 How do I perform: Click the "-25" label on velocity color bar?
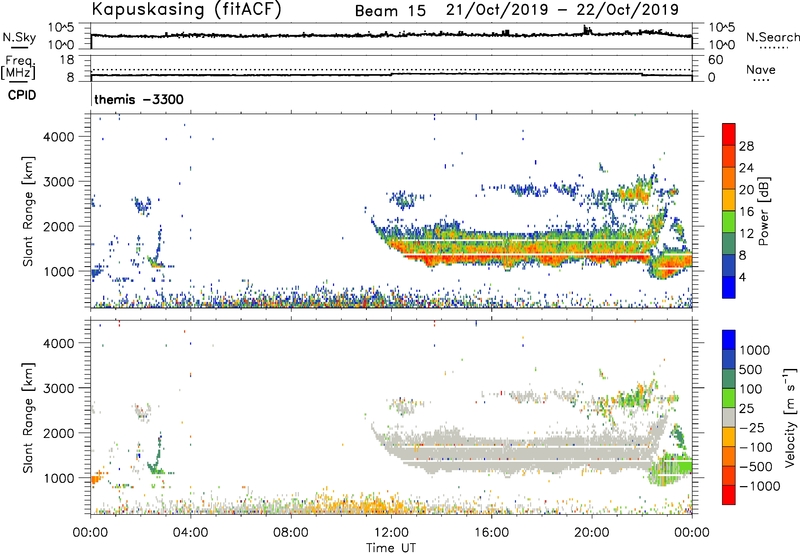pos(754,428)
